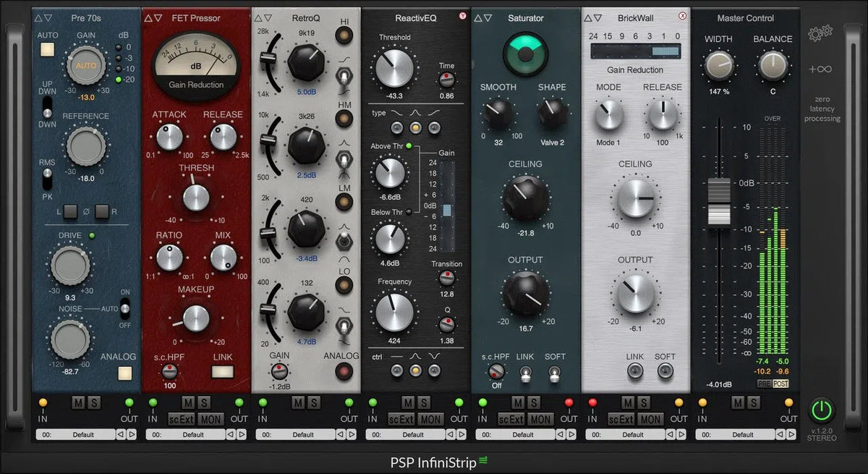Enable the AUTO checkbox in Pre 70s
The image size is (868, 474).
tap(48, 50)
